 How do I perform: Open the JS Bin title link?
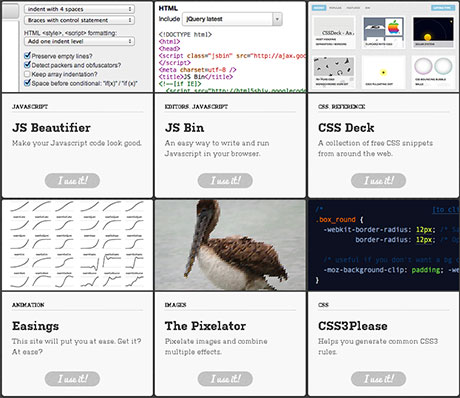coord(184,128)
